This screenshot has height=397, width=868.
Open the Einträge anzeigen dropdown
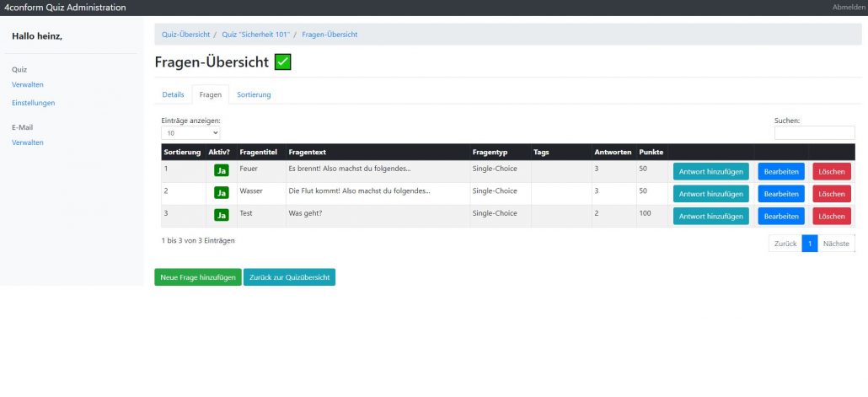[190, 132]
